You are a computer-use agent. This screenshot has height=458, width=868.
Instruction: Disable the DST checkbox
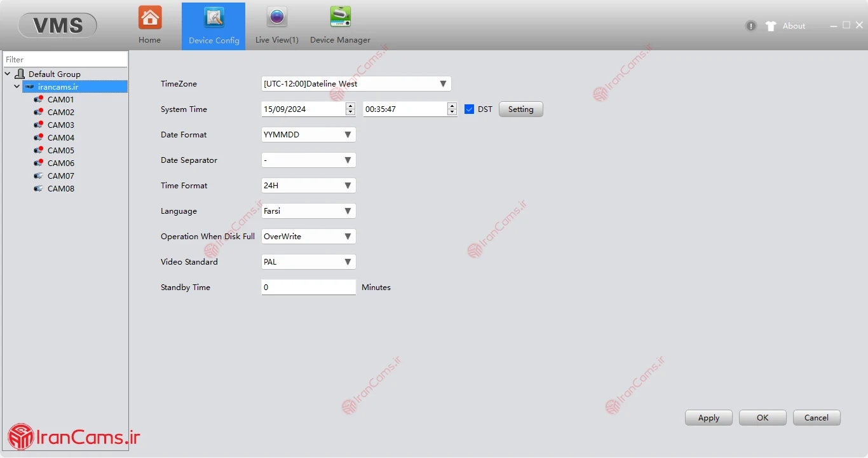coord(470,109)
